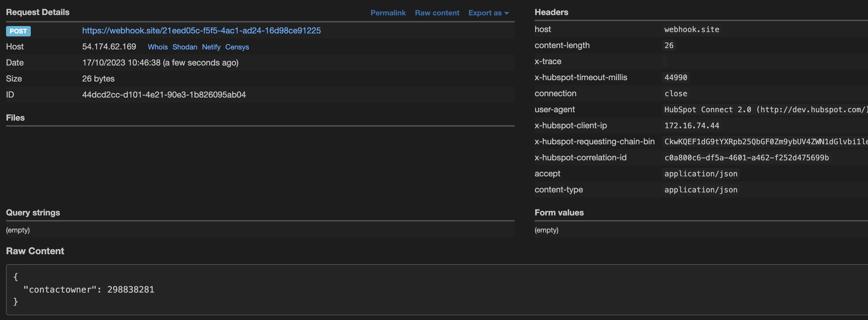Click the POST method badge
Viewport: 868px width, 320px height.
pyautogui.click(x=18, y=31)
